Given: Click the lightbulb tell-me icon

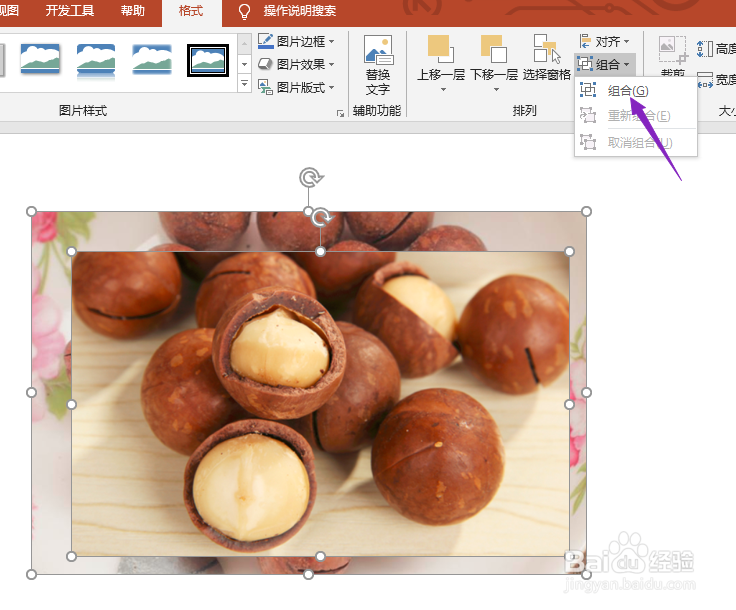Looking at the screenshot, I should pyautogui.click(x=244, y=11).
